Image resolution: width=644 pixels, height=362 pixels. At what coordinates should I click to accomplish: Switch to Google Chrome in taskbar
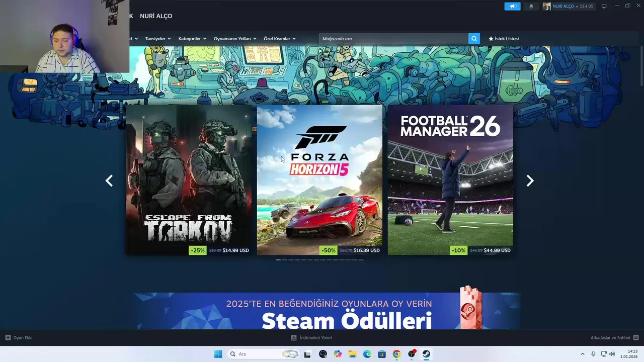396,354
